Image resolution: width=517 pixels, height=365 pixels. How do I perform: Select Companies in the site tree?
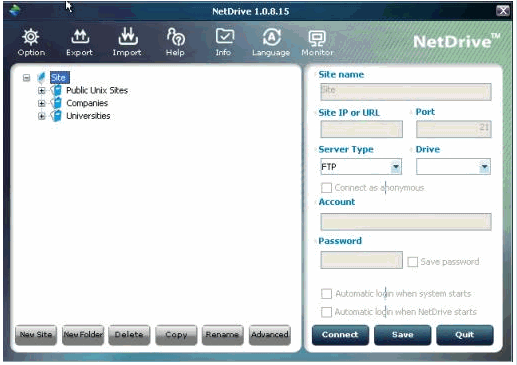[87, 103]
